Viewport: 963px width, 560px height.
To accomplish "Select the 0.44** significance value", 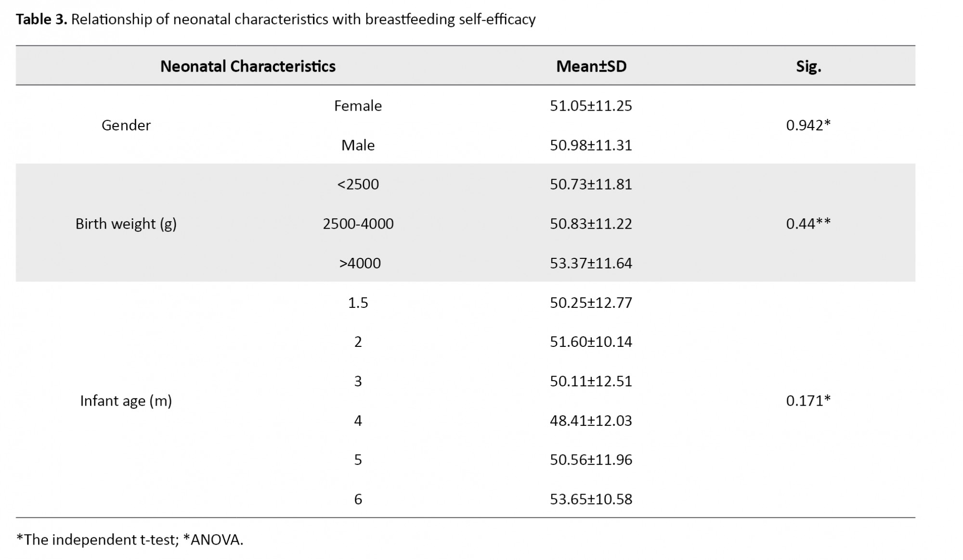I will coord(808,224).
